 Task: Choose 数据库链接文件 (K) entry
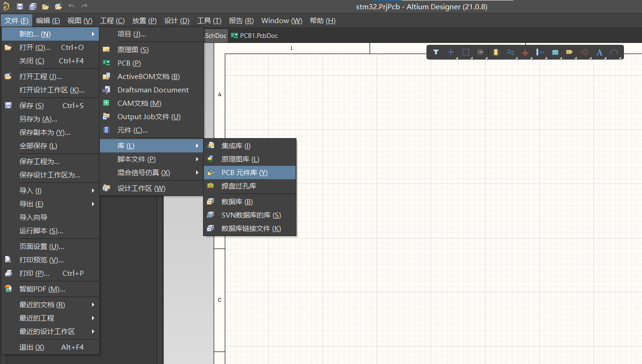click(250, 229)
